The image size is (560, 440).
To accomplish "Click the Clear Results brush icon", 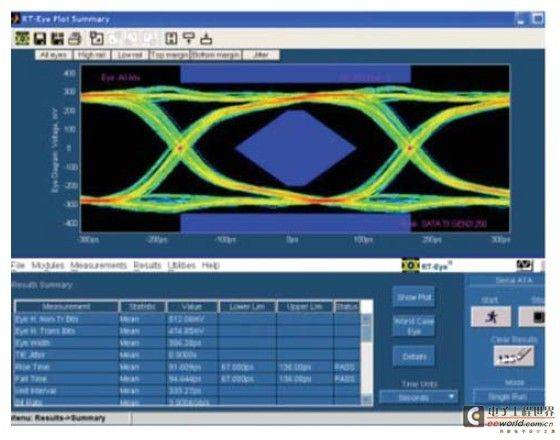I will coord(514,356).
